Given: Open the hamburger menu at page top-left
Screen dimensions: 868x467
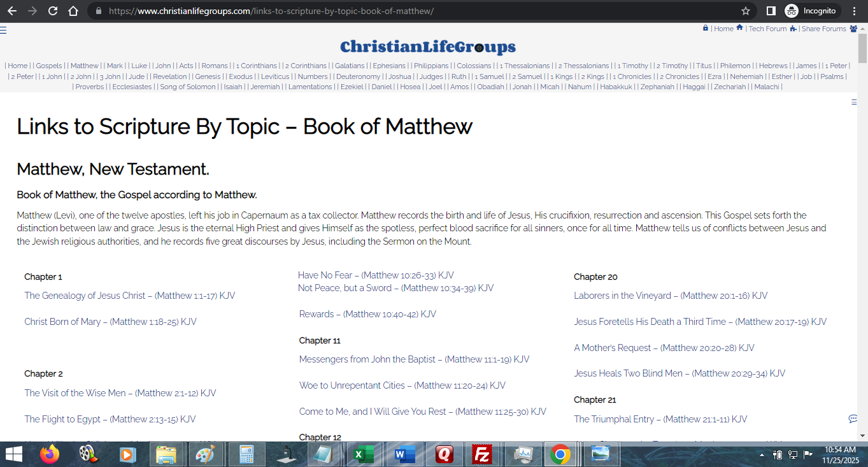Looking at the screenshot, I should coord(4,30).
